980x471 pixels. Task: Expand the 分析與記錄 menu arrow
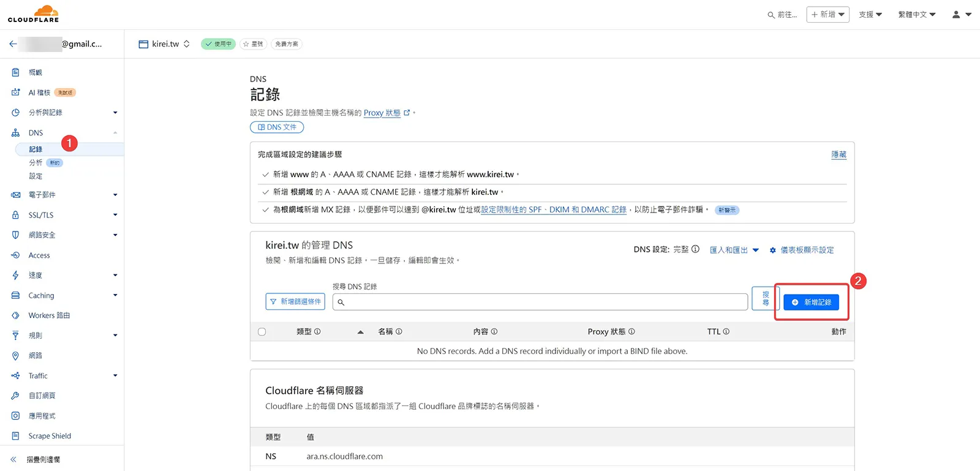click(x=115, y=113)
